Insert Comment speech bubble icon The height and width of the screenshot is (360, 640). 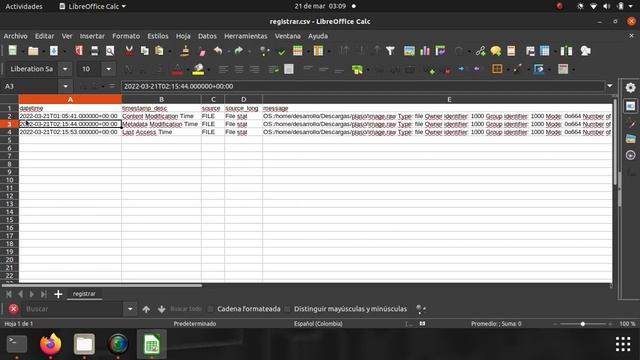[496, 51]
